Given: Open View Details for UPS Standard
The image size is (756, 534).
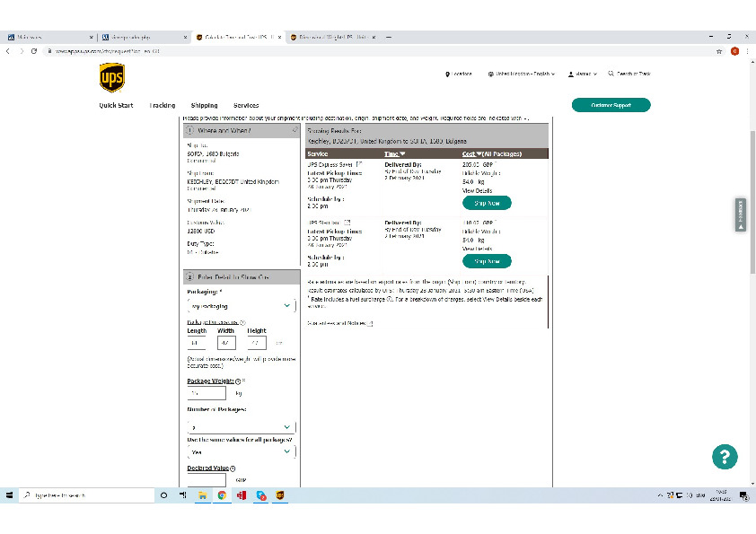Looking at the screenshot, I should 477,249.
